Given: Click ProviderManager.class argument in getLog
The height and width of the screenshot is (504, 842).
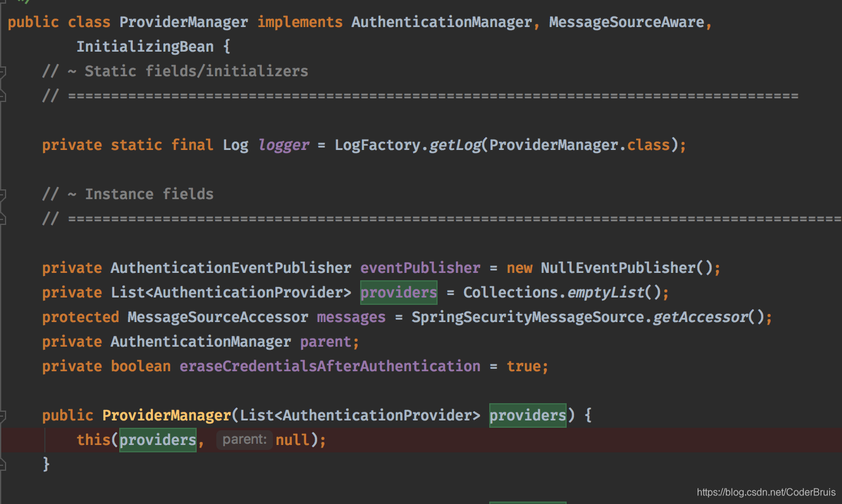Looking at the screenshot, I should (580, 145).
